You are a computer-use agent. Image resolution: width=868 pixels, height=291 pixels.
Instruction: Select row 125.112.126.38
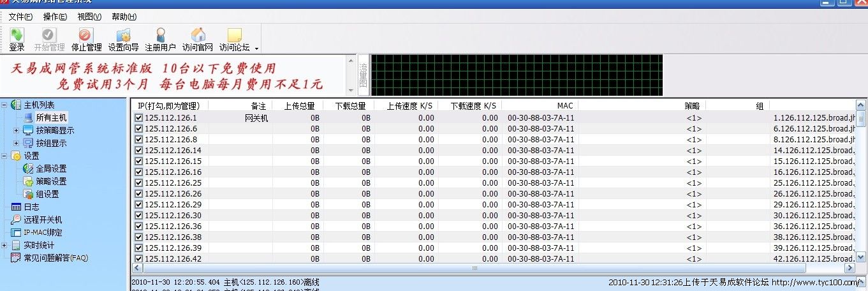(x=493, y=237)
